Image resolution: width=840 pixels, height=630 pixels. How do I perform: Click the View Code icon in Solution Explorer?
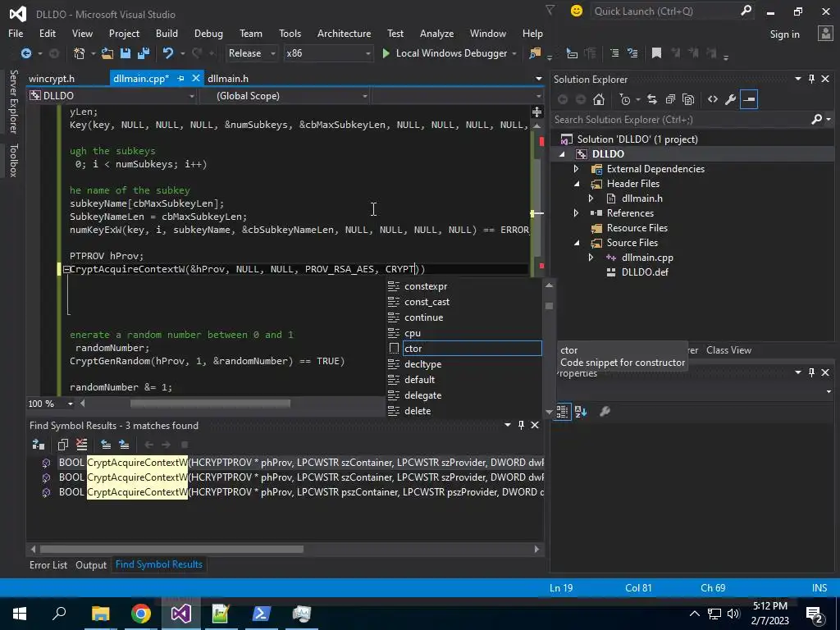[x=713, y=99]
